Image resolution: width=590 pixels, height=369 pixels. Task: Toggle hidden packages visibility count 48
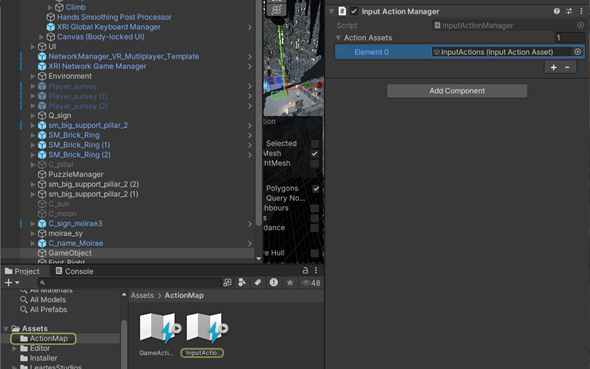(311, 283)
